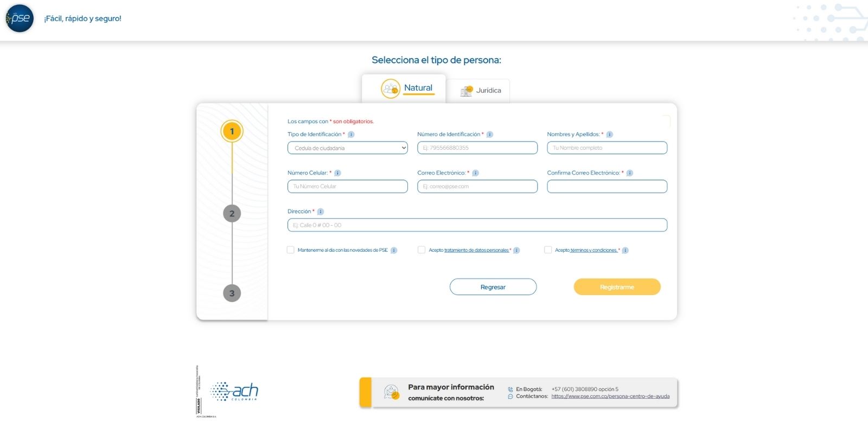Open the Tipo de Identificación dropdown
This screenshot has height=434, width=868.
click(x=348, y=148)
